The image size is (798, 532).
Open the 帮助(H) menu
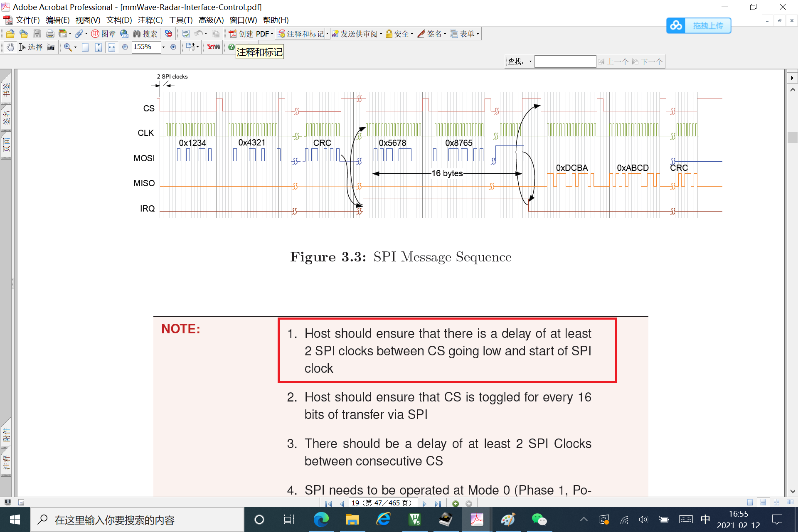click(276, 20)
